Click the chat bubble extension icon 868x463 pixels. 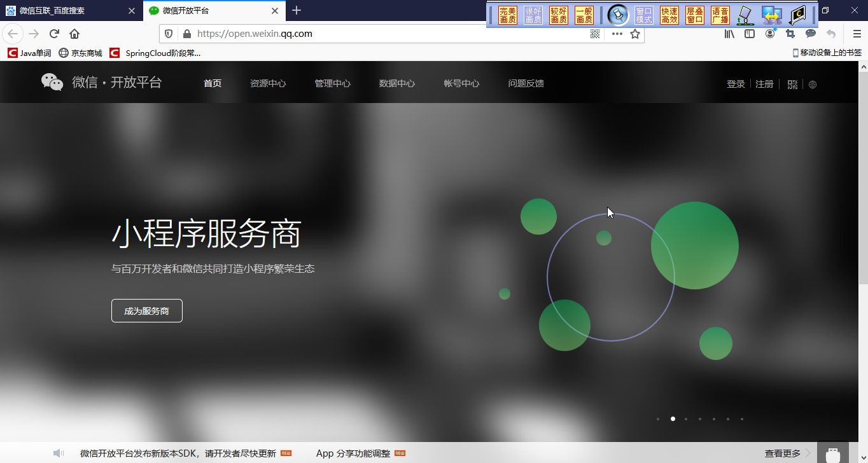tap(811, 34)
